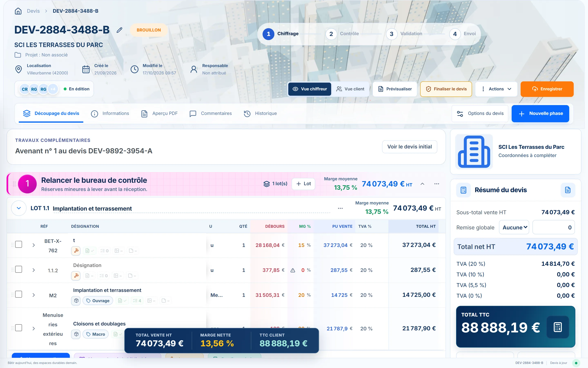The width and height of the screenshot is (588, 368).
Task: Click hammer icon in 1.1.2 row
Action: coord(76,276)
